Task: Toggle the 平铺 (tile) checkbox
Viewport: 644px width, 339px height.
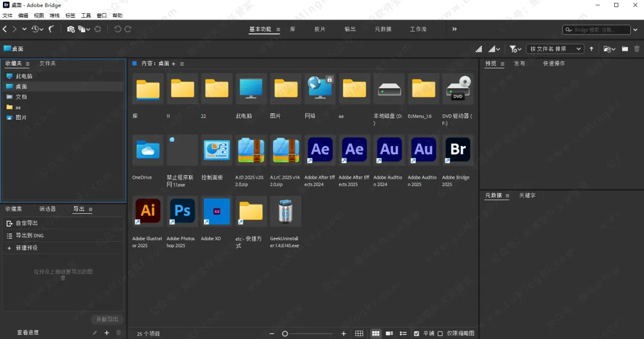Action: point(417,334)
